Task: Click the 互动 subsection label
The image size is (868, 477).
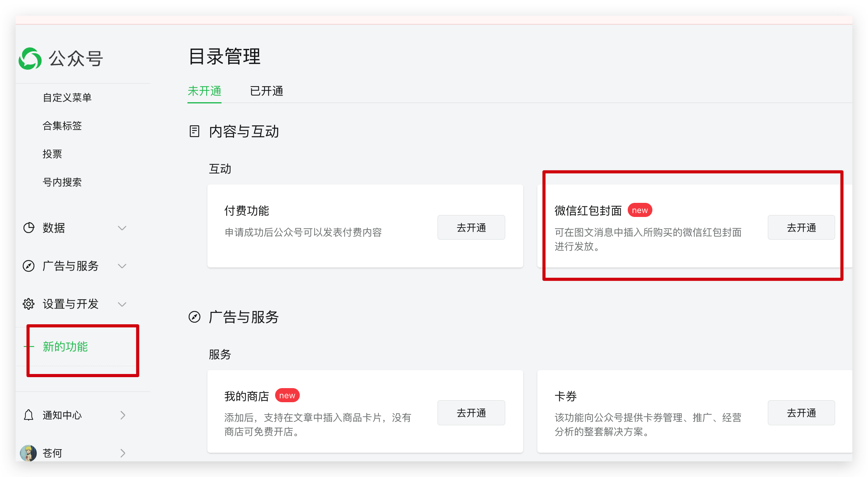Action: (x=220, y=169)
